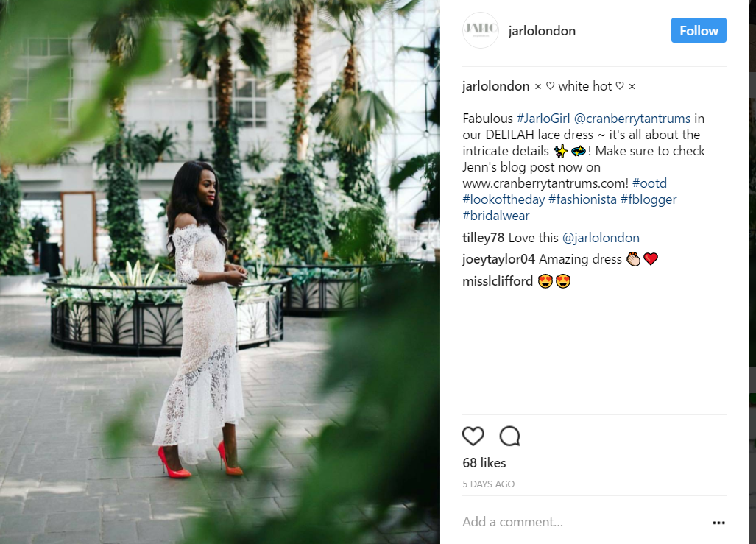Like the post with the heart icon
This screenshot has height=544, width=756.
point(473,436)
